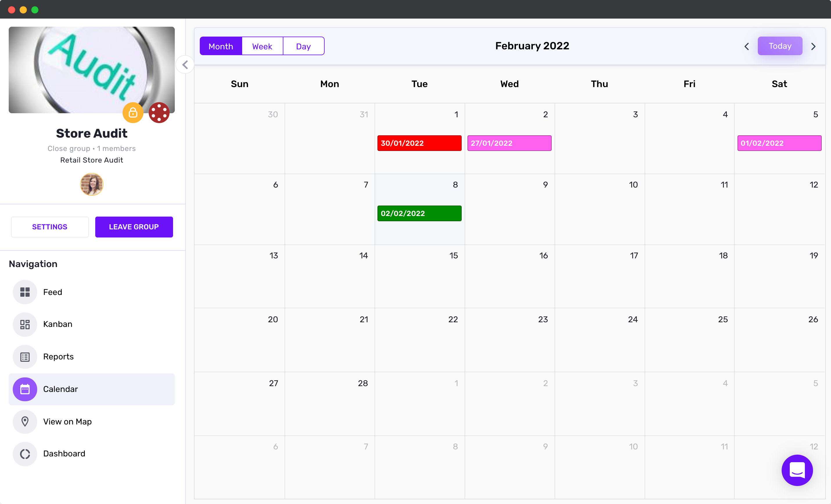Open the Feed grid icon

pyautogui.click(x=25, y=292)
